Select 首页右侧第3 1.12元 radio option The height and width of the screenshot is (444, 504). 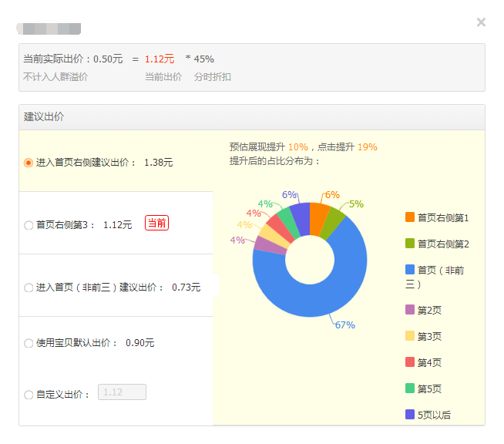29,225
